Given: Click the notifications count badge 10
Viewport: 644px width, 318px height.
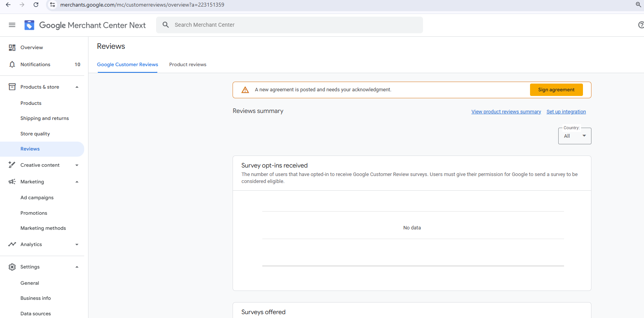Looking at the screenshot, I should (x=77, y=65).
